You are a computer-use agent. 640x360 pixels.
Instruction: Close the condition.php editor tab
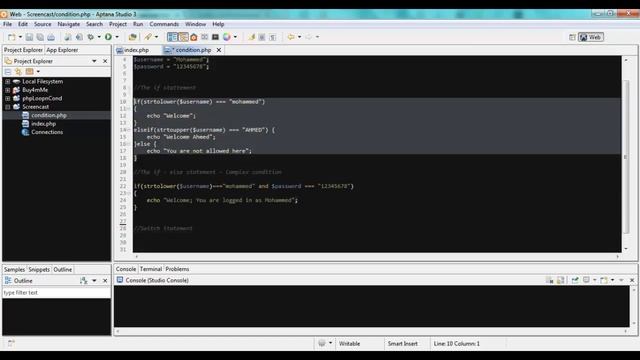[219, 50]
